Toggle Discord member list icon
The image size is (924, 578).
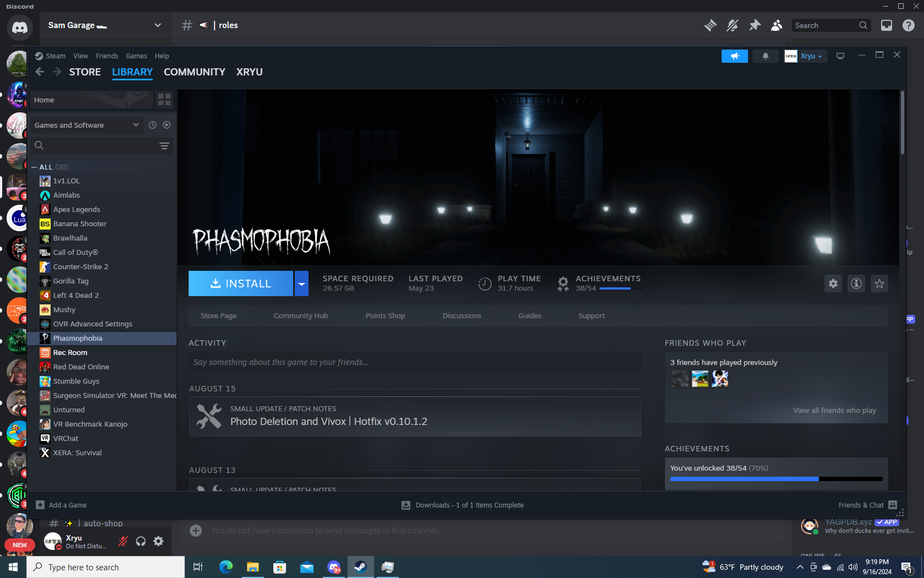coord(777,25)
